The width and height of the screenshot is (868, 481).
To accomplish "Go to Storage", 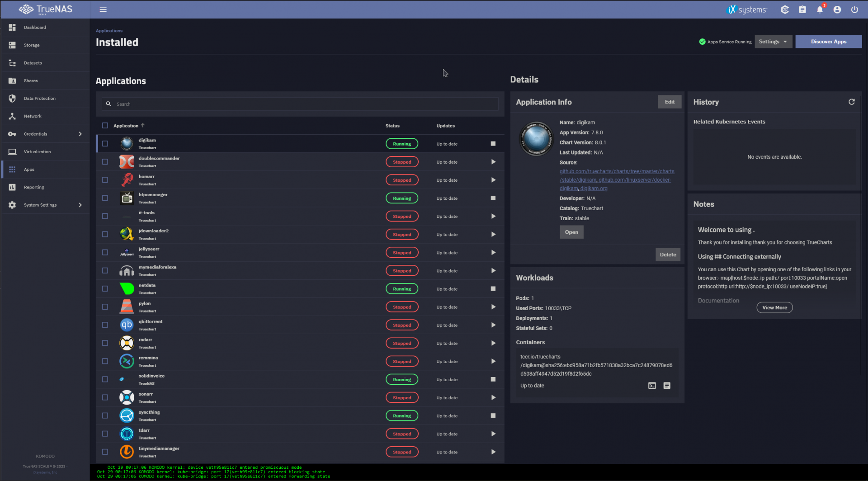I will click(x=45, y=45).
